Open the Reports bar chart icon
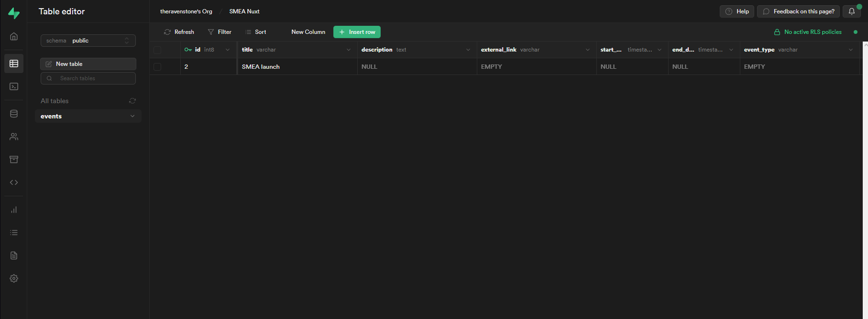The height and width of the screenshot is (319, 868). coord(14,210)
